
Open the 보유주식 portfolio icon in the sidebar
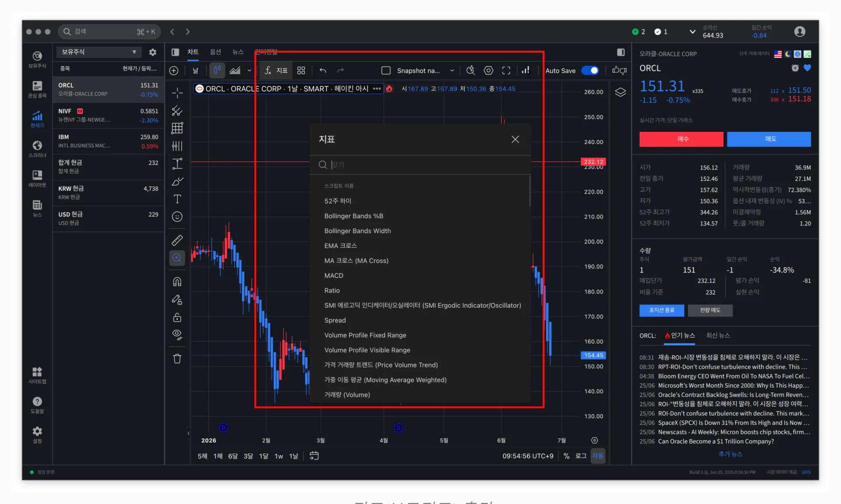(x=37, y=59)
